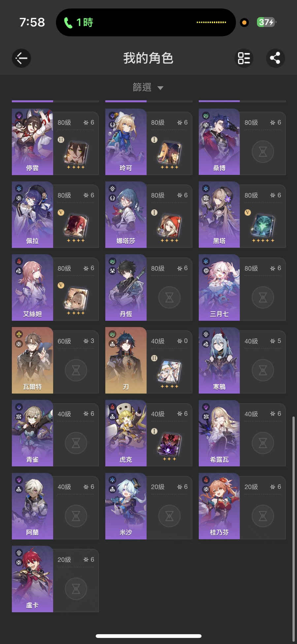Viewport: 297px width, 644px height.
Task: Open the 停雲 character card
Action: (x=55, y=142)
